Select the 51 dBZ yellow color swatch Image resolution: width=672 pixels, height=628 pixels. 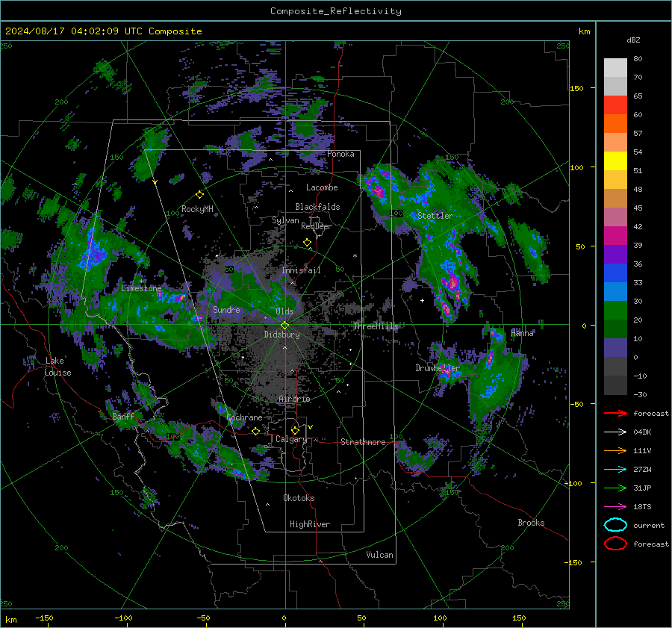click(x=615, y=161)
